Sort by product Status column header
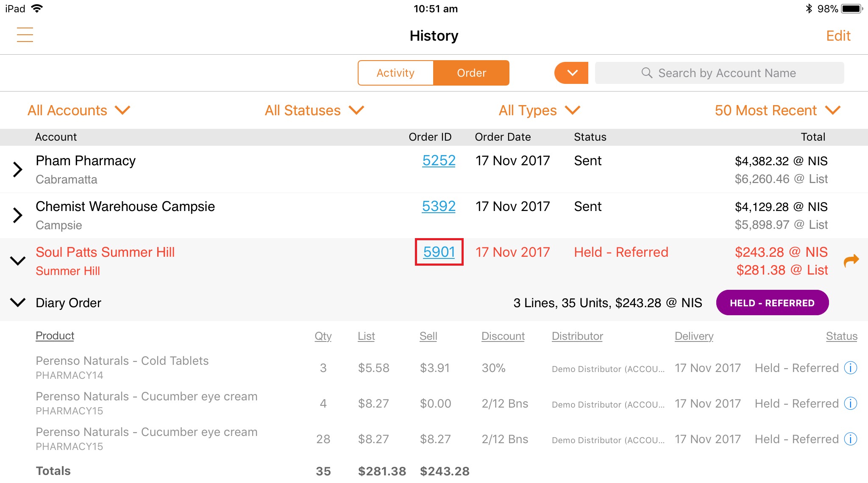Screen dimensions: 868x483 [x=841, y=336]
